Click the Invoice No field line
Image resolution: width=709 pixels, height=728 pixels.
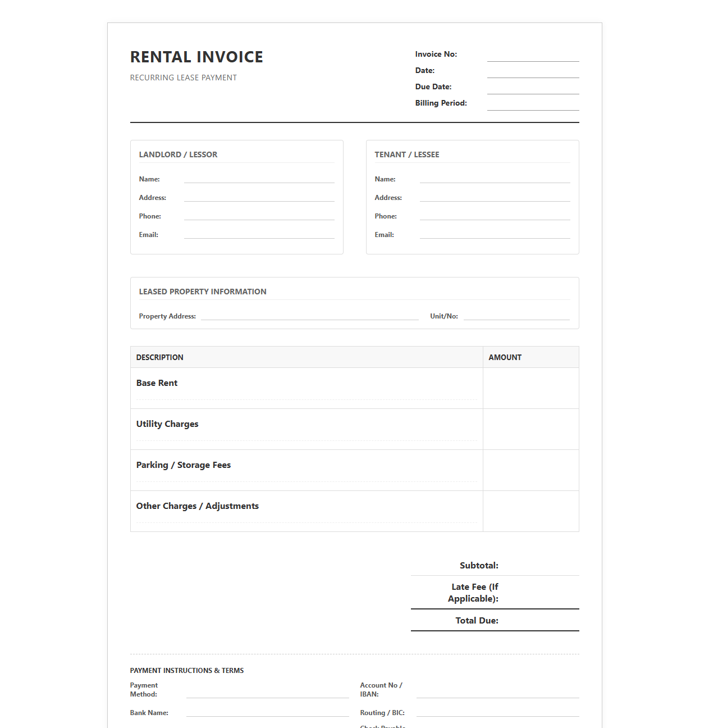[533, 56]
